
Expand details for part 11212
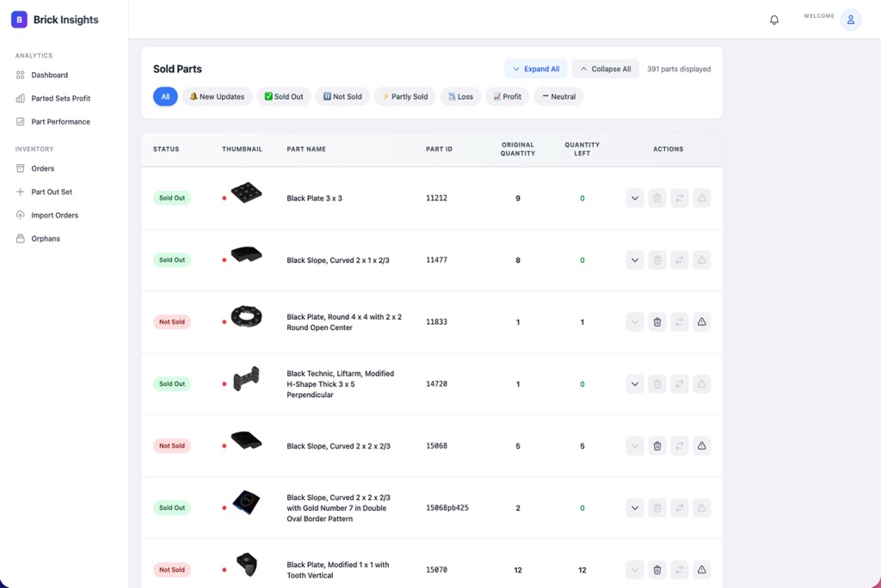click(x=634, y=198)
